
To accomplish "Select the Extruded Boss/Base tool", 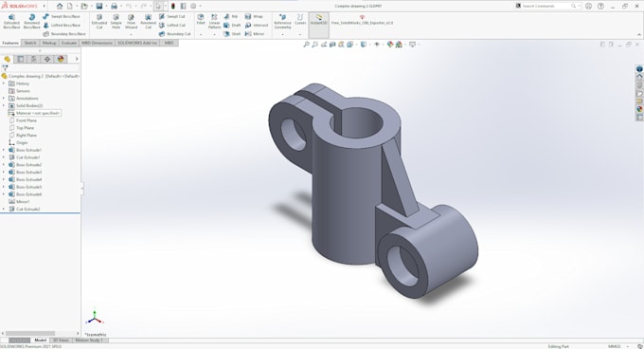I will click(11, 21).
